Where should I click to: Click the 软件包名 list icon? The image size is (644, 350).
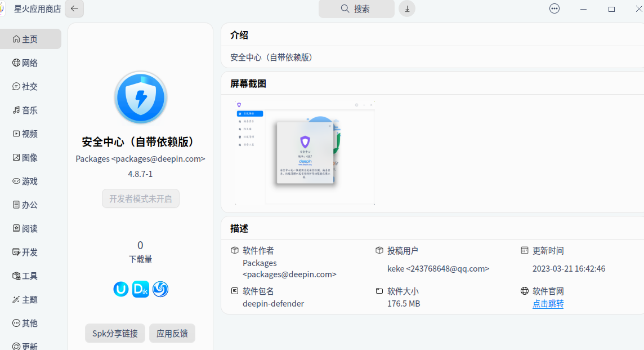coord(235,291)
